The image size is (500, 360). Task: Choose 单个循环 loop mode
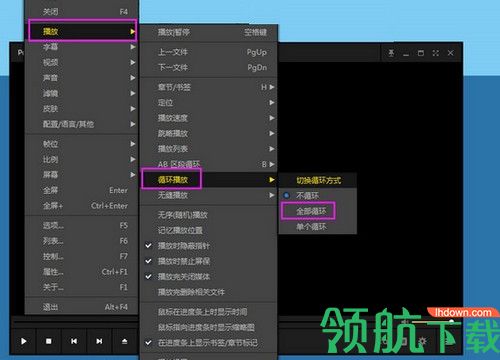tap(318, 227)
